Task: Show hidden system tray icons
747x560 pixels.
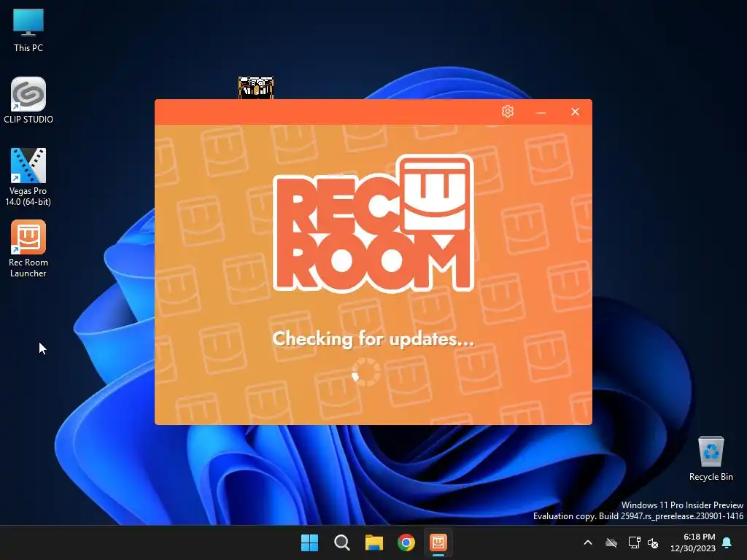Action: pyautogui.click(x=588, y=542)
